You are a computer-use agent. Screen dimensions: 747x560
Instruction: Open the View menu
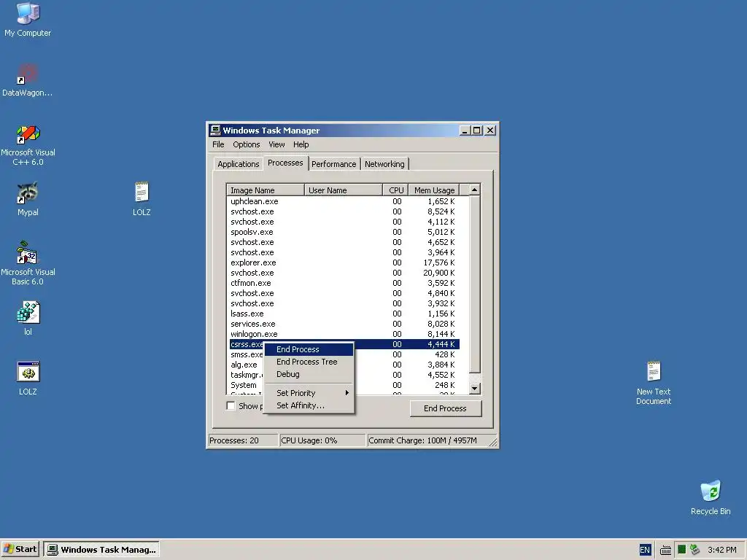click(276, 144)
